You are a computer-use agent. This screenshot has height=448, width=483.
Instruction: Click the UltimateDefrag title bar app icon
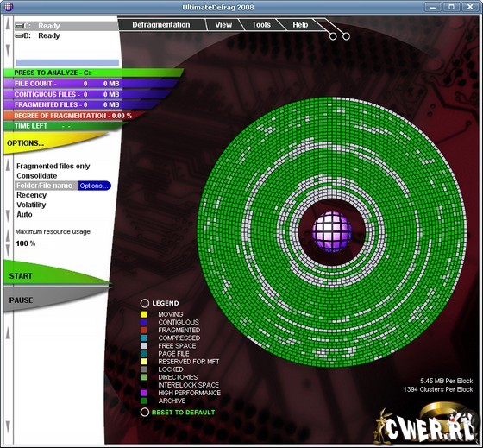coord(8,7)
